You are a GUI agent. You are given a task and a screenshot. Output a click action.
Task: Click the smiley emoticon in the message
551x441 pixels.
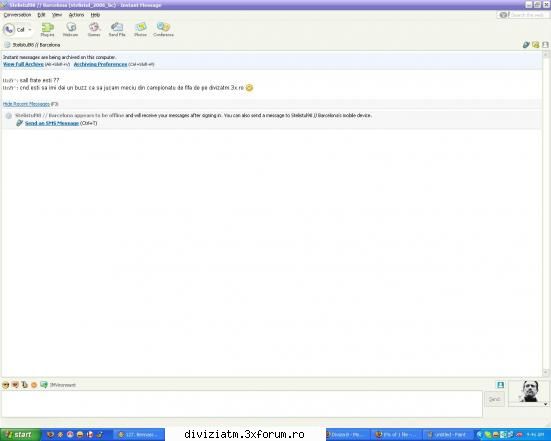[249, 88]
